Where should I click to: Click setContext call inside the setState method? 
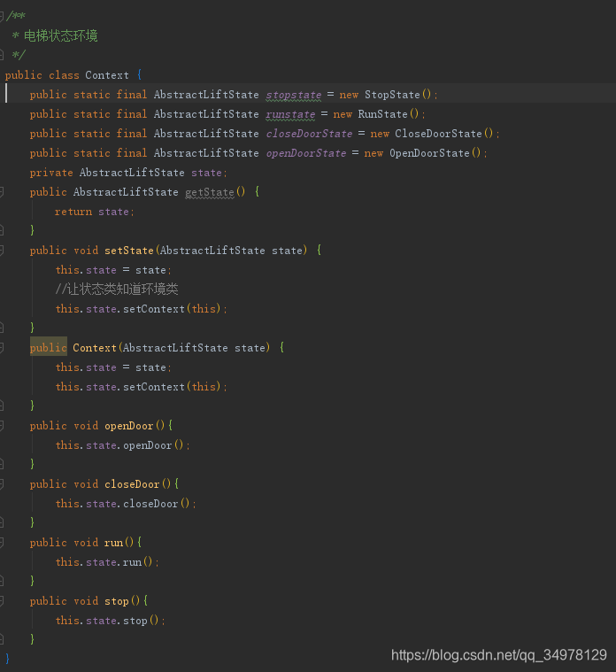tap(154, 309)
